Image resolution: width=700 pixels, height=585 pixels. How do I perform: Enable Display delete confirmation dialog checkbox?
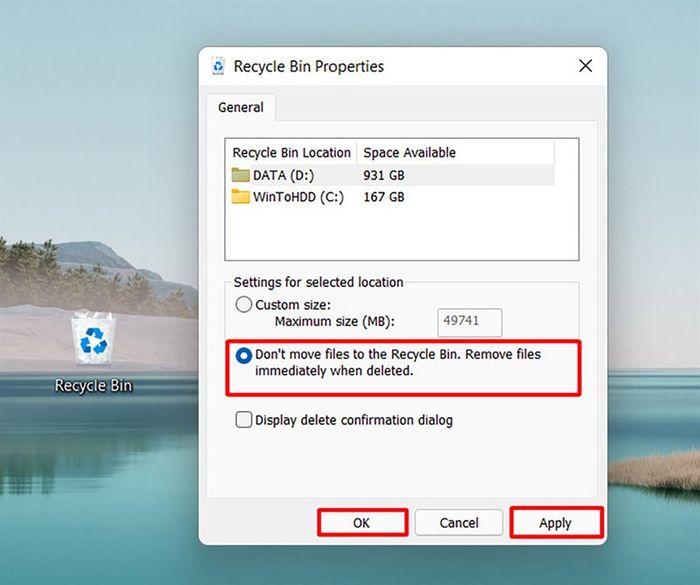click(244, 420)
